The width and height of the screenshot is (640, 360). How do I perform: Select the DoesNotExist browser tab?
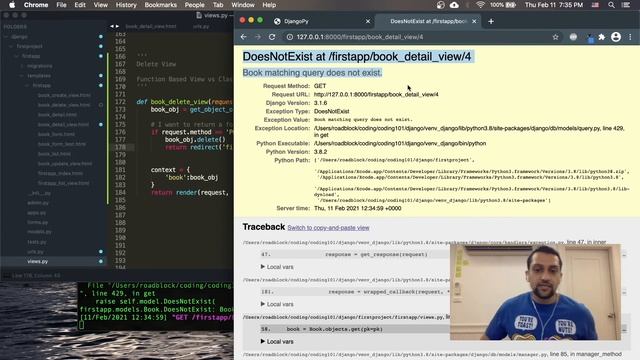pyautogui.click(x=427, y=21)
